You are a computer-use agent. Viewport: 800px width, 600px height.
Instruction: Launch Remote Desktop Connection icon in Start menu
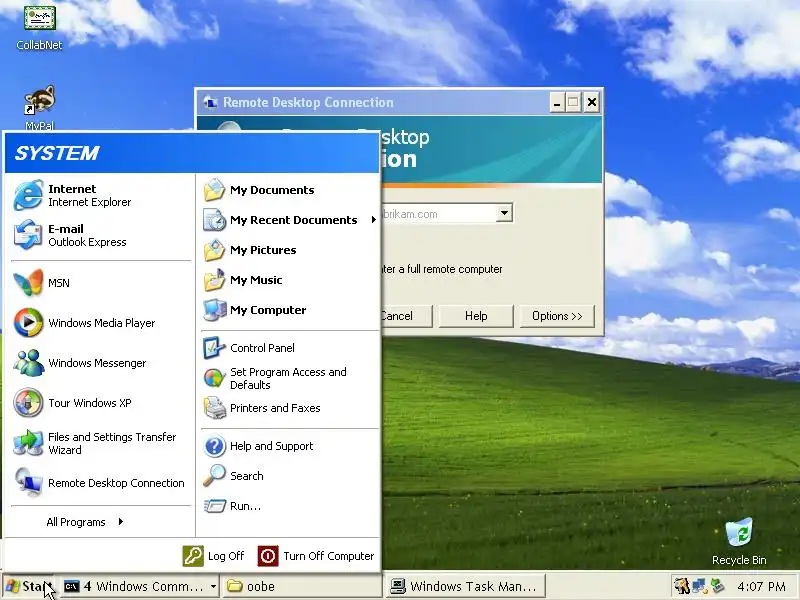pos(28,482)
